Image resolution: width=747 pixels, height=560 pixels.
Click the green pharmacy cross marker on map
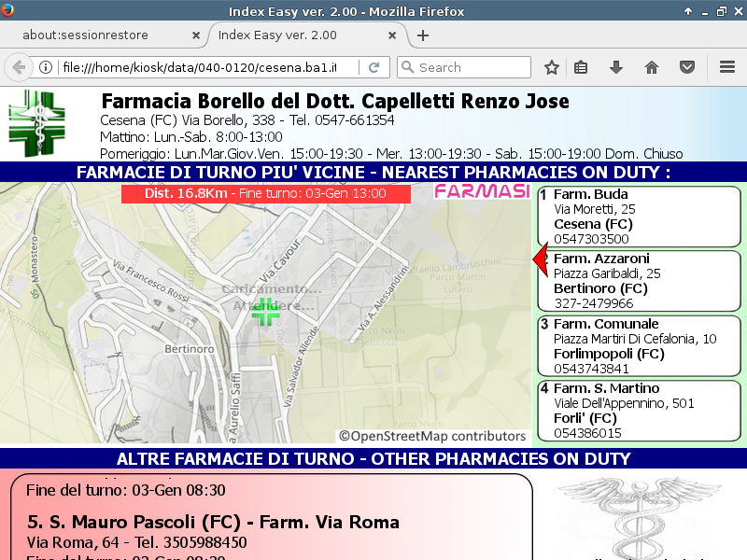click(265, 311)
